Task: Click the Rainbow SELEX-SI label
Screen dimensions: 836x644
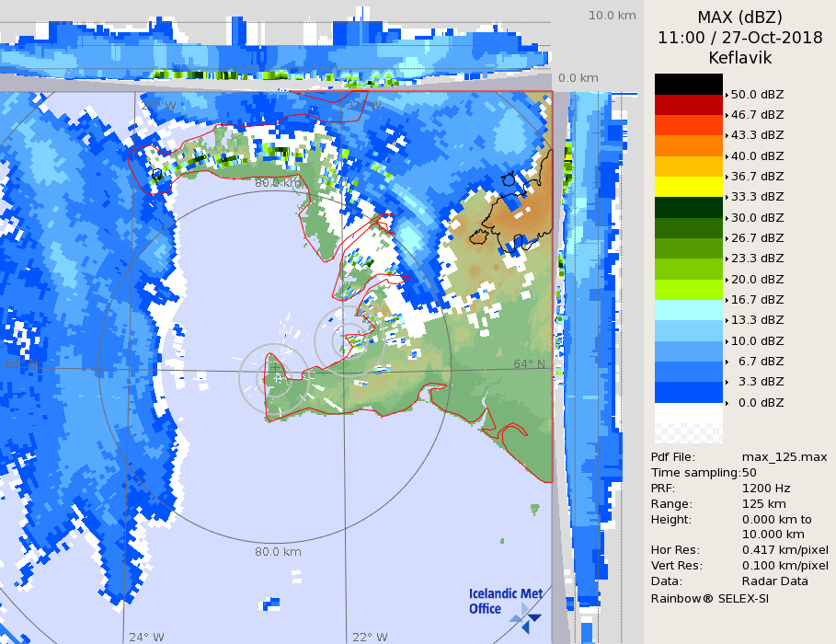Action: (709, 598)
